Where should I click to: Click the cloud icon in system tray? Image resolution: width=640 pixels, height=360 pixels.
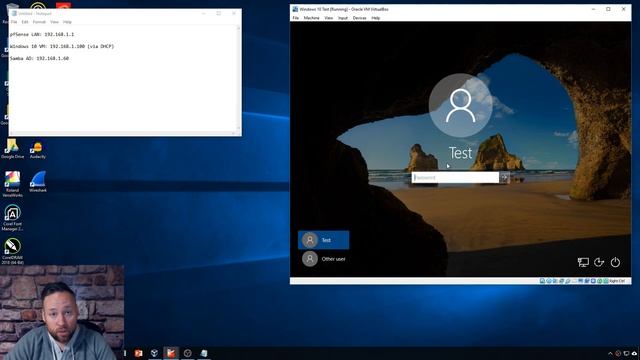pos(635,353)
